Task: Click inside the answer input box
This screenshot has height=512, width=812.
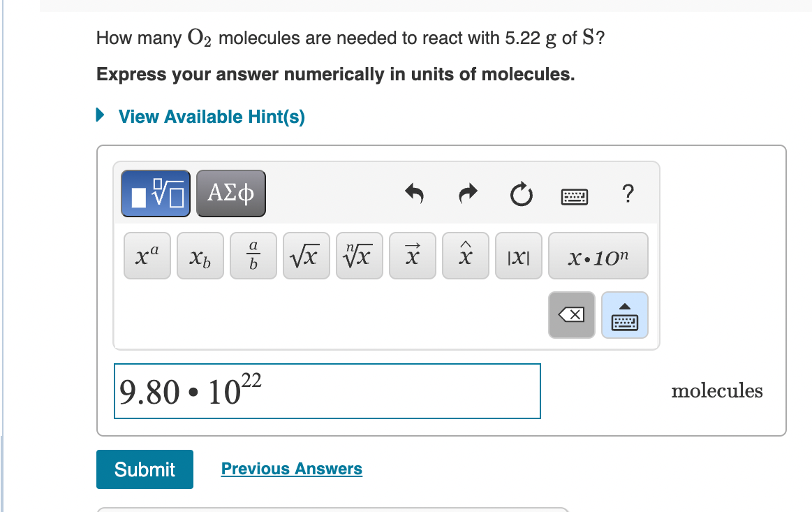Action: click(x=327, y=390)
